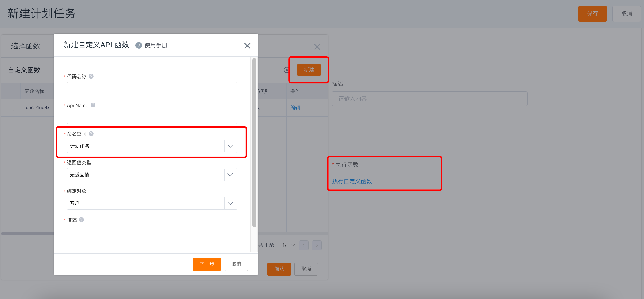Open the 1/1 page selector
The width and height of the screenshot is (644, 299).
(x=289, y=245)
